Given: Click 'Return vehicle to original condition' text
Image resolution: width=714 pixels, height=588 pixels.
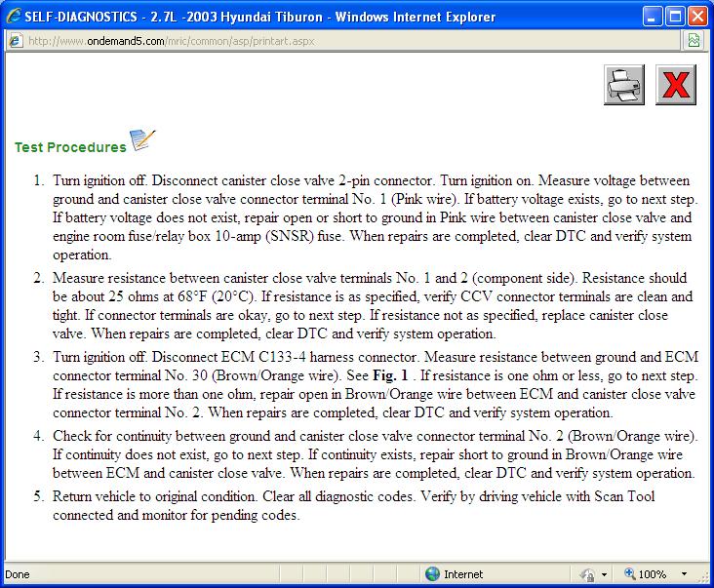Looking at the screenshot, I should (x=153, y=496).
